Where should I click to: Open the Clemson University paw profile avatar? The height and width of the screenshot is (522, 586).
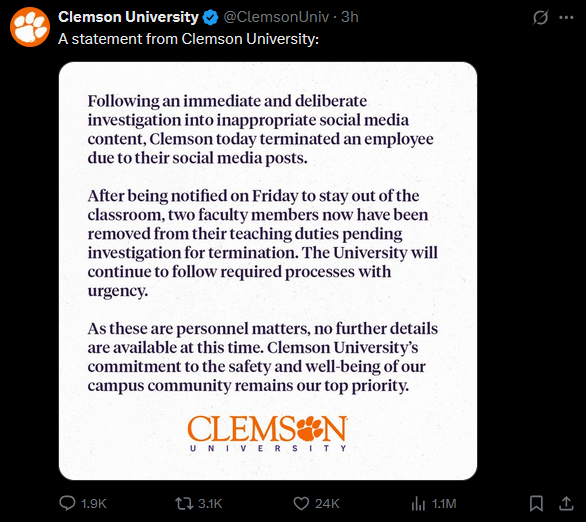30,27
